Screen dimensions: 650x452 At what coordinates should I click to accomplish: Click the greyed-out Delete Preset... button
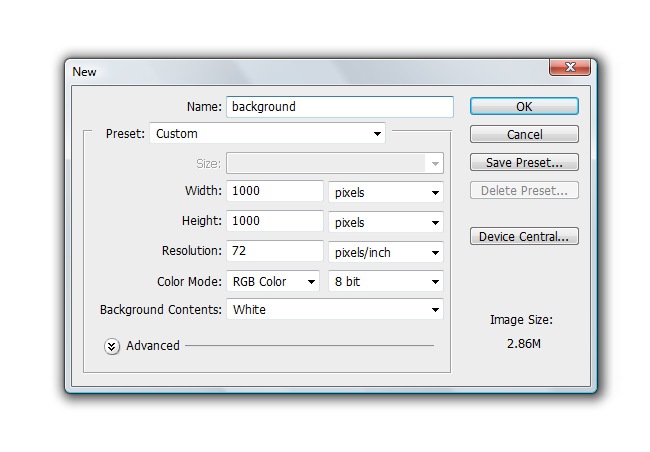coord(524,190)
